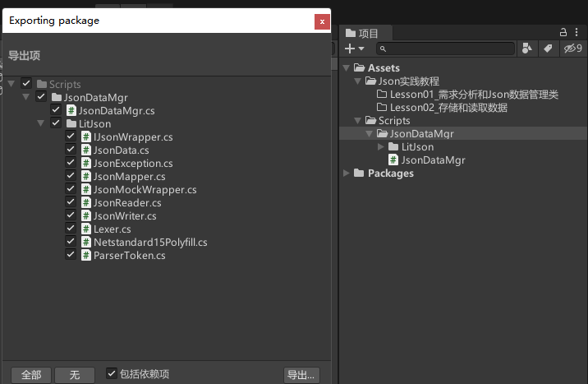
Task: Select the 项目 tab
Action: [x=363, y=33]
